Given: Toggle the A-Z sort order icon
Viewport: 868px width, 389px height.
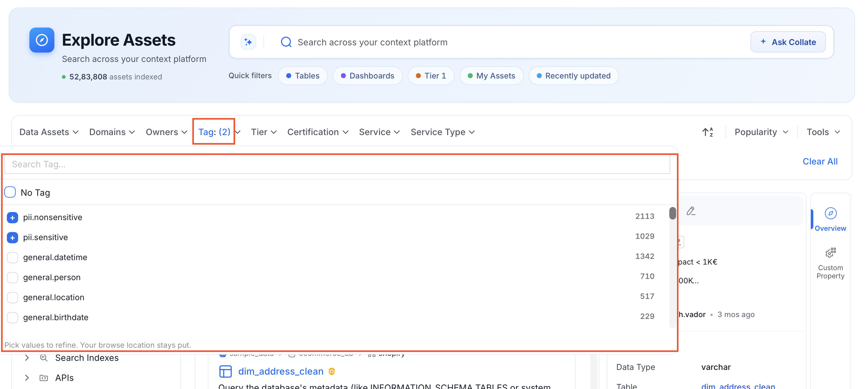Looking at the screenshot, I should (x=708, y=132).
